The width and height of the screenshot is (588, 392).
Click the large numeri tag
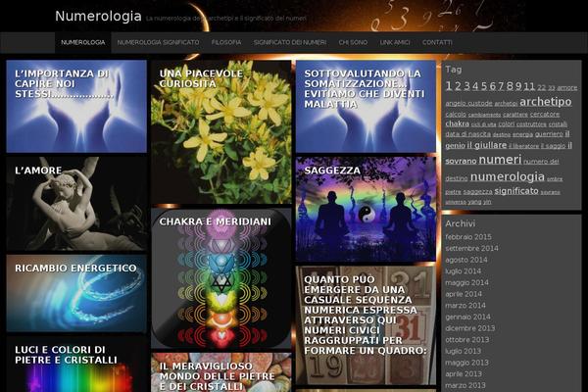500,160
